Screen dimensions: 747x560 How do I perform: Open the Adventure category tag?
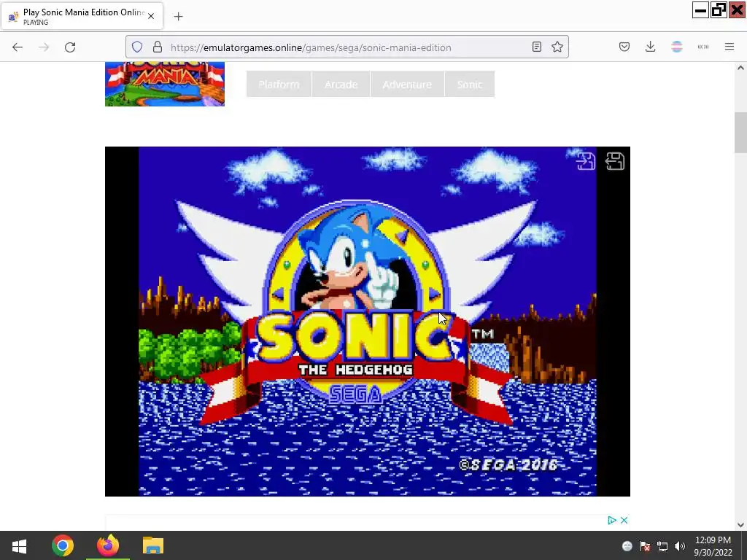coord(407,85)
